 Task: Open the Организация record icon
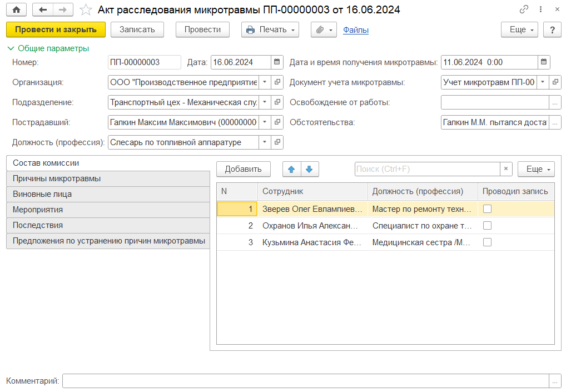277,82
